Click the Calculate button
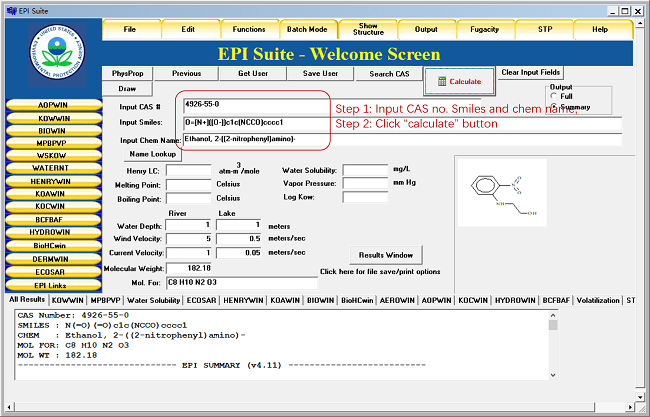650x417 pixels. pyautogui.click(x=459, y=81)
